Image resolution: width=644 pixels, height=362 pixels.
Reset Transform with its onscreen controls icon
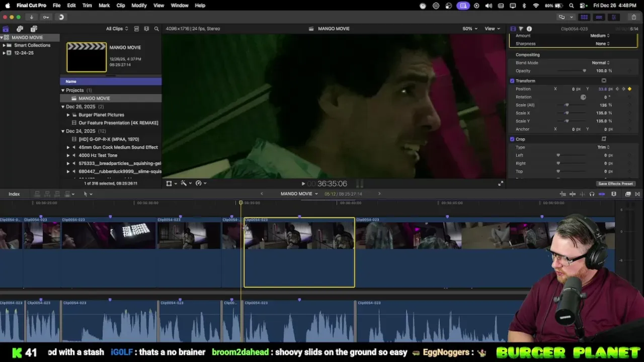click(x=604, y=80)
